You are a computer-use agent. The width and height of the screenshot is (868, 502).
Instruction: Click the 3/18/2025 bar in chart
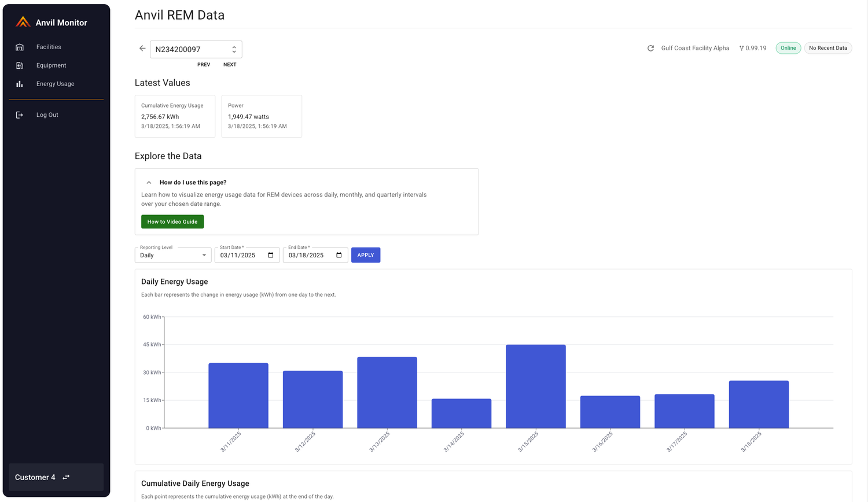click(759, 404)
